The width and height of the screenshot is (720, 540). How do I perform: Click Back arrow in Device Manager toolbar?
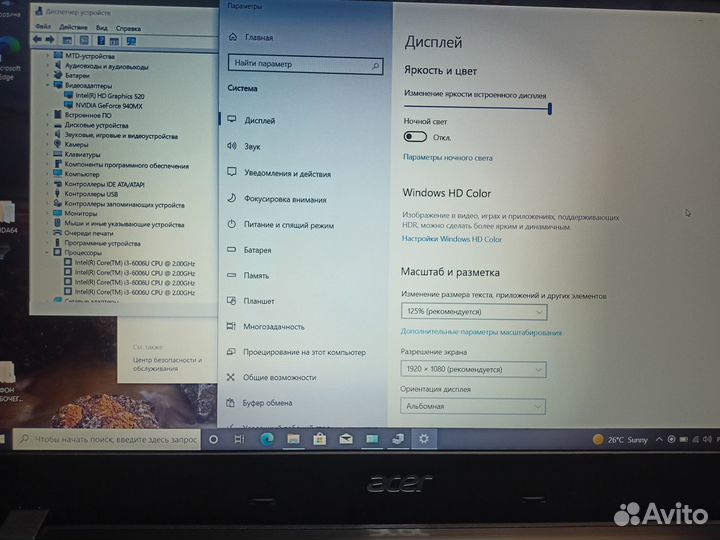(x=37, y=40)
